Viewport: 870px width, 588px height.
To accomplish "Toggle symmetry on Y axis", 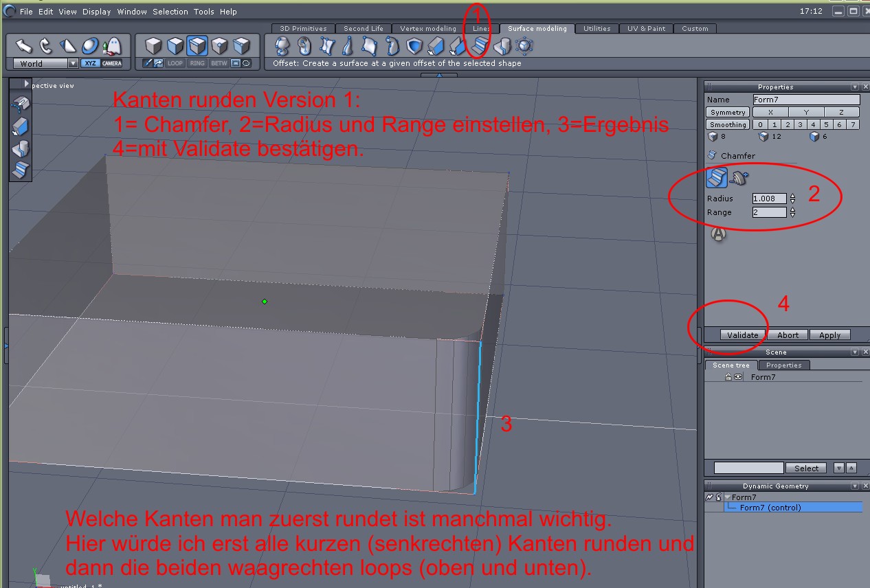I will (806, 112).
